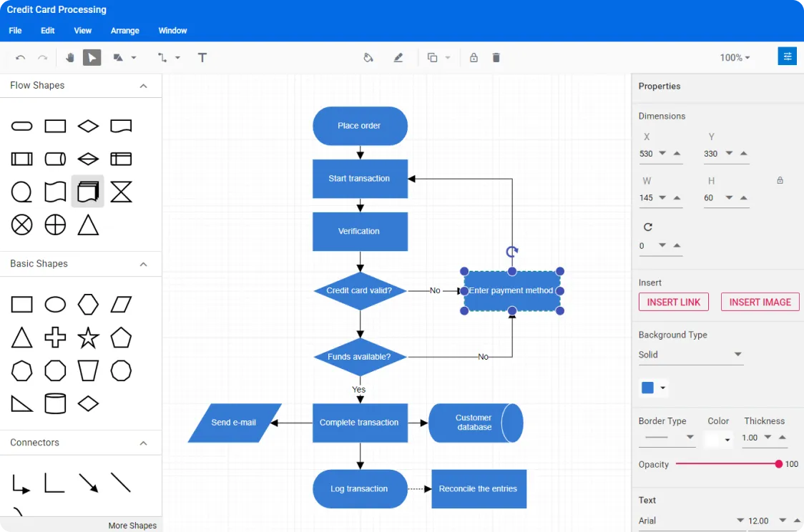Open the Fill Color tool
The height and width of the screenshot is (532, 804).
tap(368, 57)
